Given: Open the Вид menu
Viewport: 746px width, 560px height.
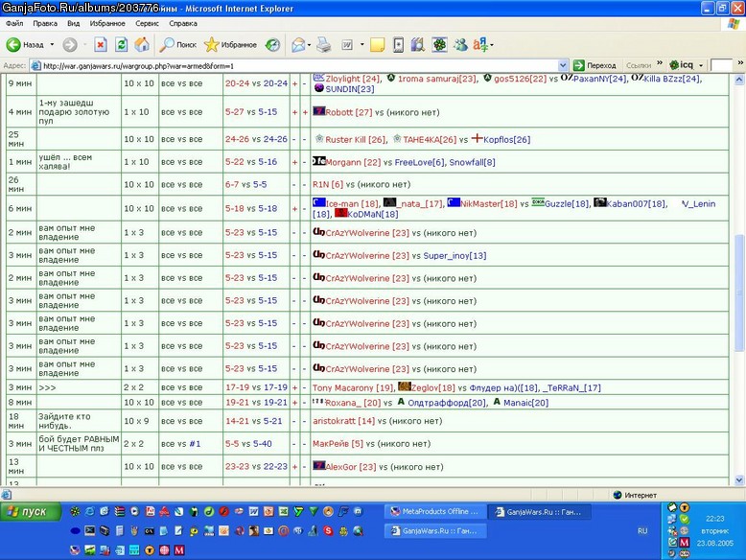Looking at the screenshot, I should point(73,23).
